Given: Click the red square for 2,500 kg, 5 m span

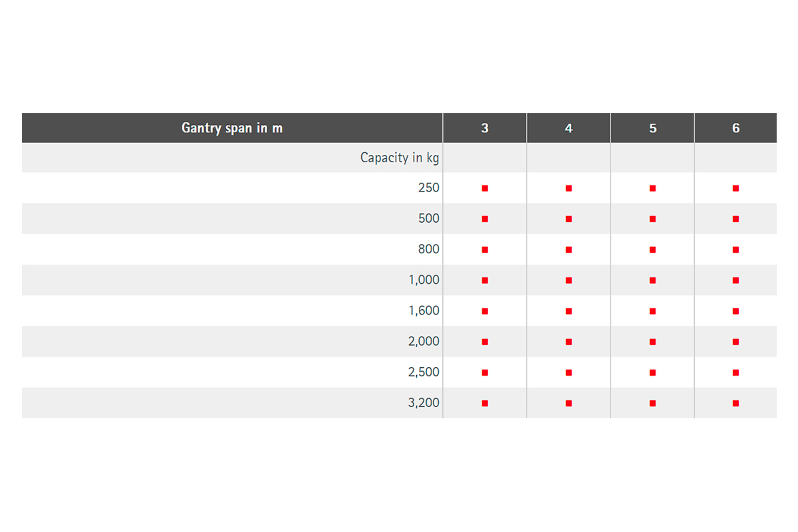Looking at the screenshot, I should tap(652, 372).
